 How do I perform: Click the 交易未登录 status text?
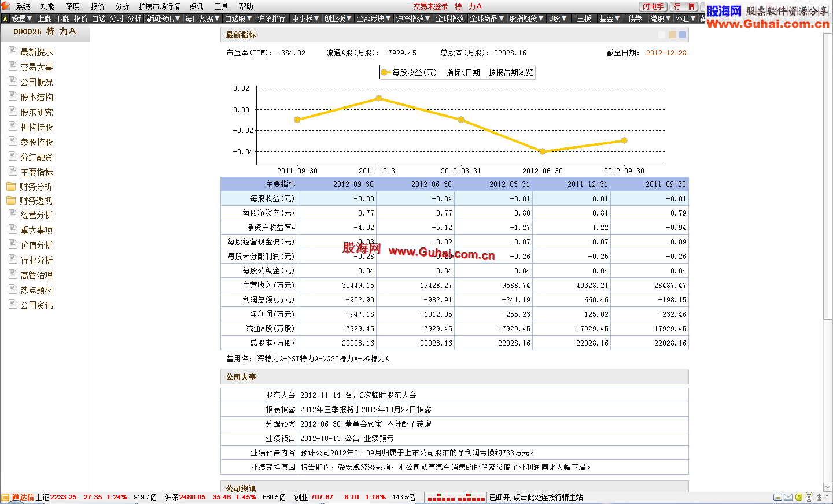tap(430, 6)
